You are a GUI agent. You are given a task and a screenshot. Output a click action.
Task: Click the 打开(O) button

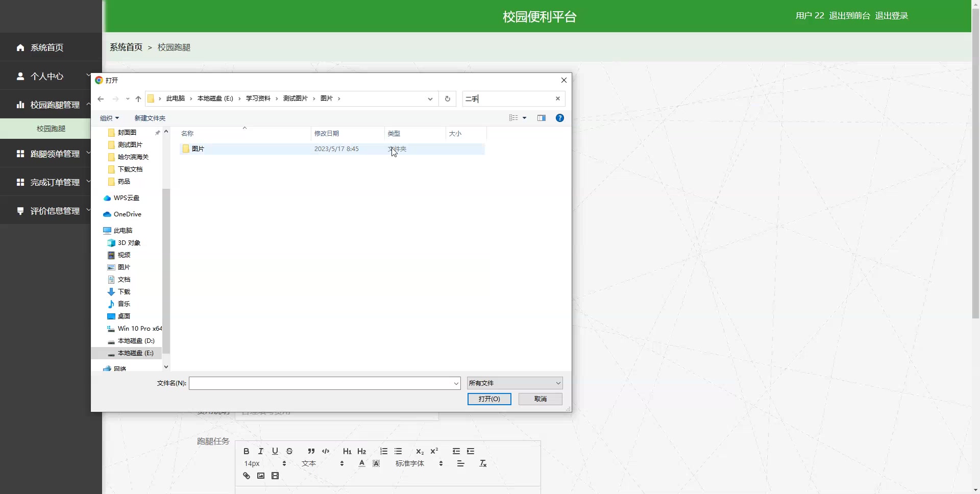coord(488,399)
